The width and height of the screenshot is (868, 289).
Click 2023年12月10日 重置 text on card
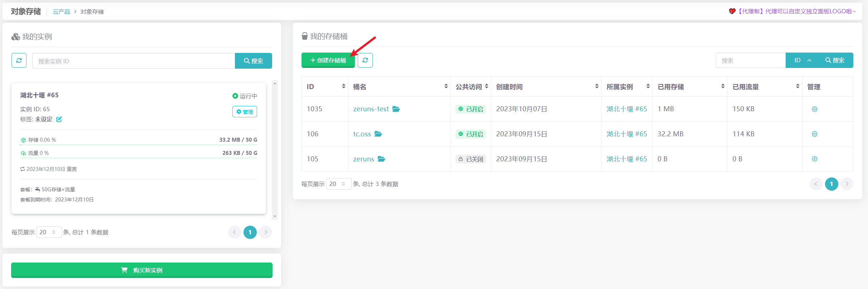[x=49, y=169]
